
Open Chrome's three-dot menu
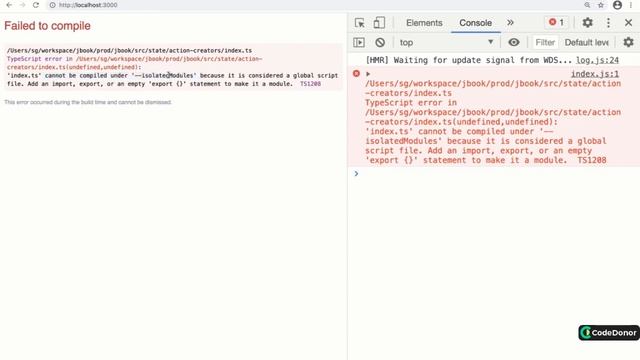coord(631,5)
